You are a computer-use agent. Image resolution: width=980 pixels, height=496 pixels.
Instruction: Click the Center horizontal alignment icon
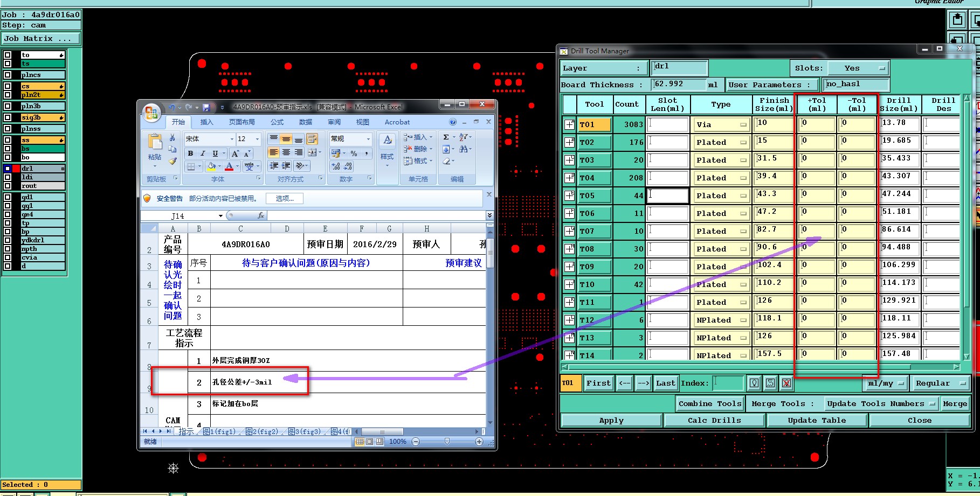286,152
